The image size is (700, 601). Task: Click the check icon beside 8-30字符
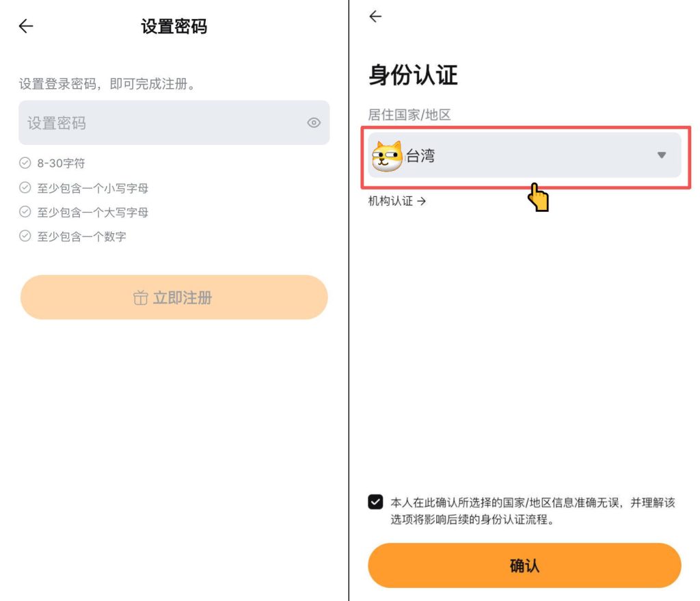[25, 163]
